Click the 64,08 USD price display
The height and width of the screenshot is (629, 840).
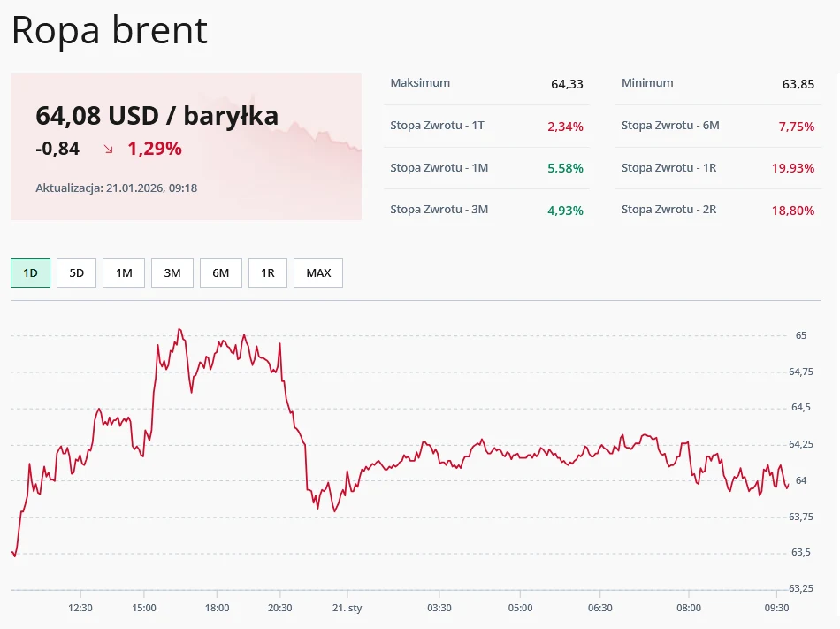coord(156,116)
